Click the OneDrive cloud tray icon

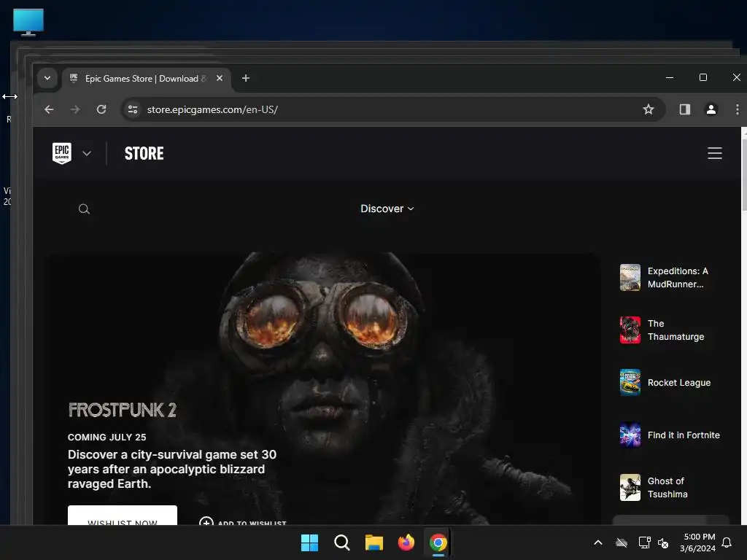622,542
